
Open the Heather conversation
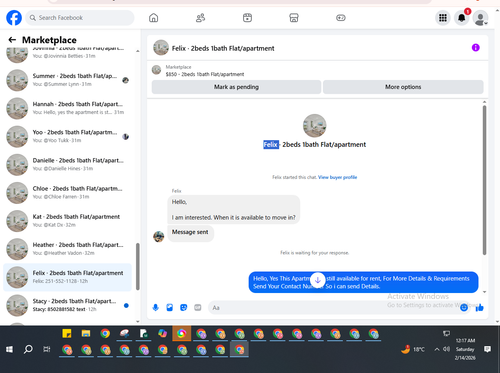(x=68, y=249)
